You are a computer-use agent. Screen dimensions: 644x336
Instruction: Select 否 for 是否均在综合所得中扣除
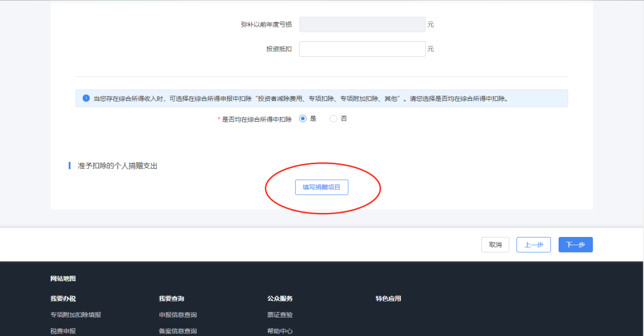point(333,118)
